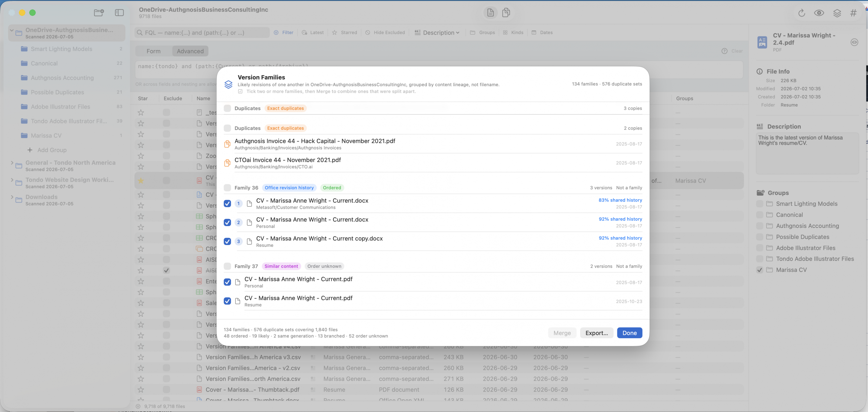The height and width of the screenshot is (412, 868).
Task: Switch to the Advanced tab
Action: point(190,51)
